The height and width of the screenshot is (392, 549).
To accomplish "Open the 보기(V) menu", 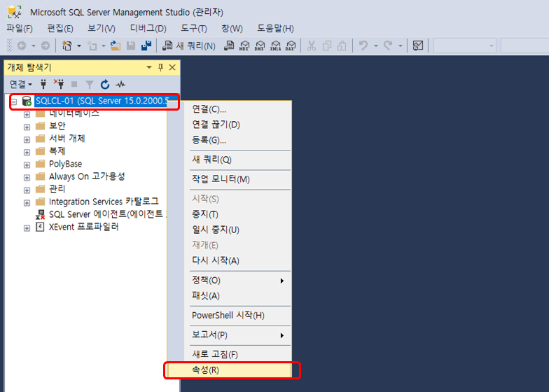I will pos(101,28).
